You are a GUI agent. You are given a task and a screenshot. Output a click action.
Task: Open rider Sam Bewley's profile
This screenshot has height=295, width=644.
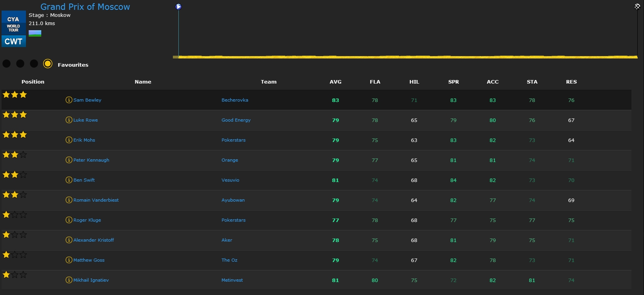[87, 100]
